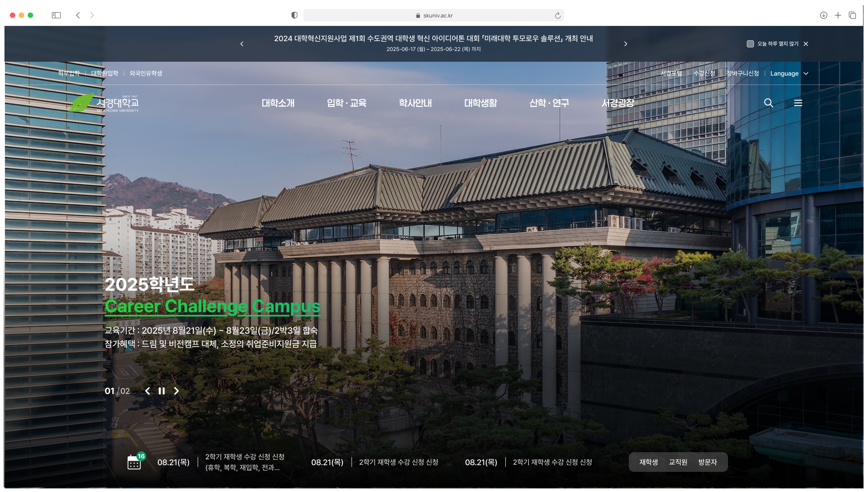868x492 pixels.
Task: Close the top announcement banner
Action: pyautogui.click(x=806, y=44)
